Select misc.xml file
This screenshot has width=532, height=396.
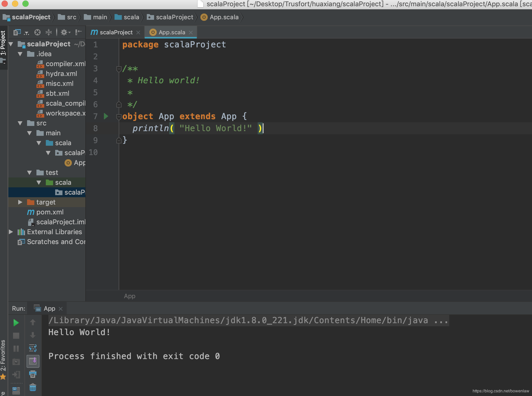pyautogui.click(x=55, y=84)
